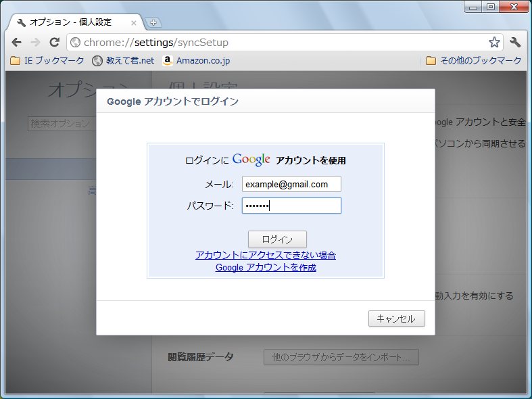Minimize the Chrome window
532x399 pixels.
(x=474, y=7)
